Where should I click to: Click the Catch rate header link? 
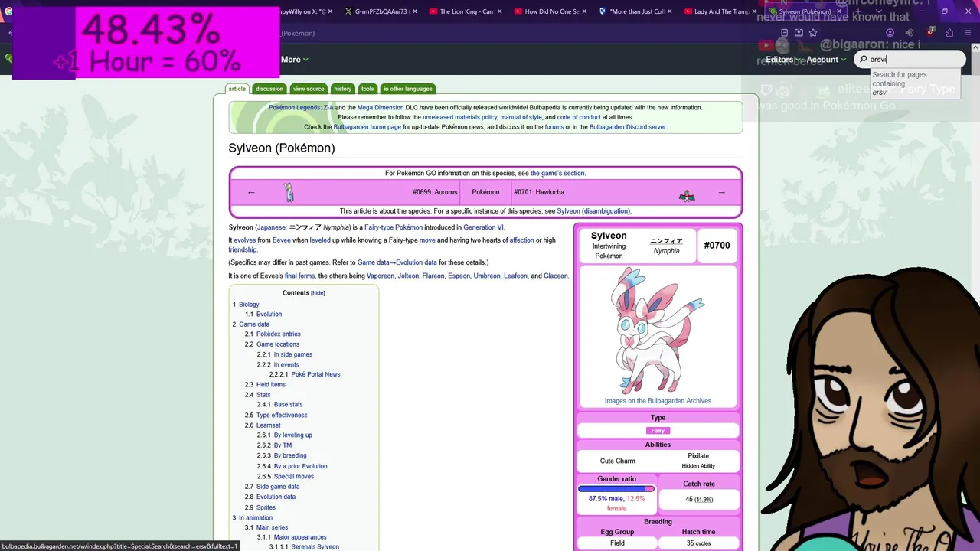click(x=698, y=484)
